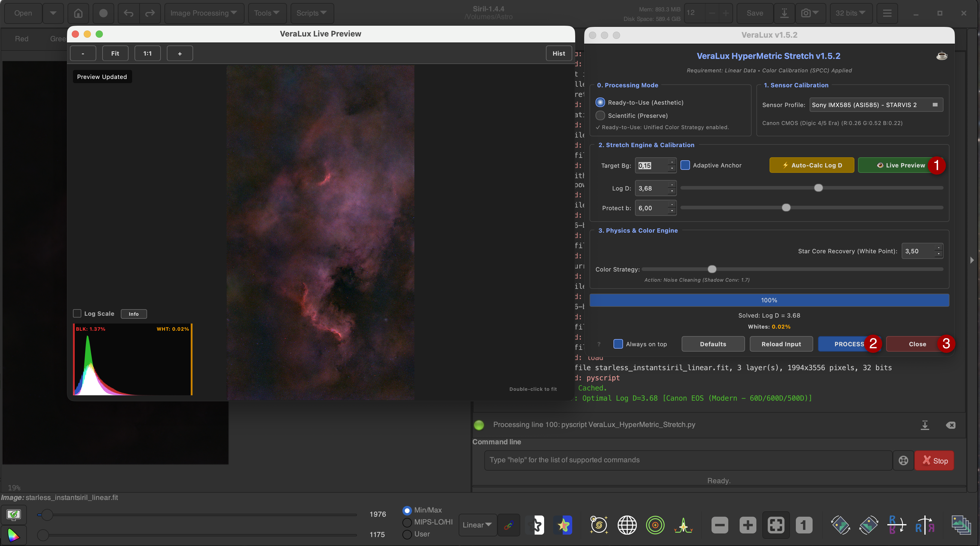980x546 pixels.
Task: Click the rotate clockwise icon
Action: (x=868, y=525)
